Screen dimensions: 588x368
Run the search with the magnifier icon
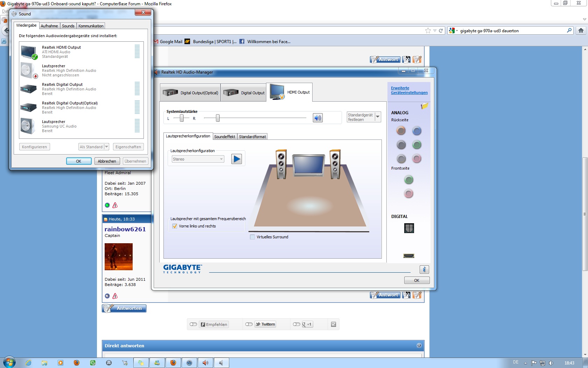tap(569, 30)
